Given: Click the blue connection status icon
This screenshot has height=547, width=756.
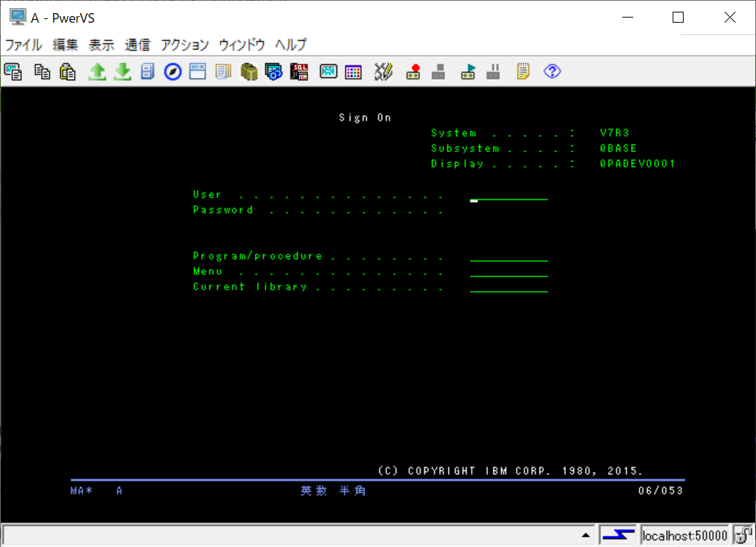Looking at the screenshot, I should point(618,535).
